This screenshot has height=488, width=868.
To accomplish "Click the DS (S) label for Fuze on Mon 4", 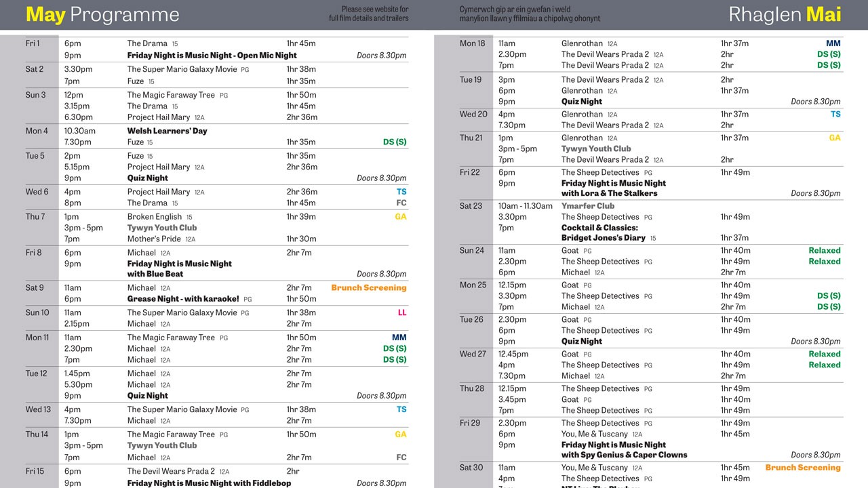I will click(394, 142).
